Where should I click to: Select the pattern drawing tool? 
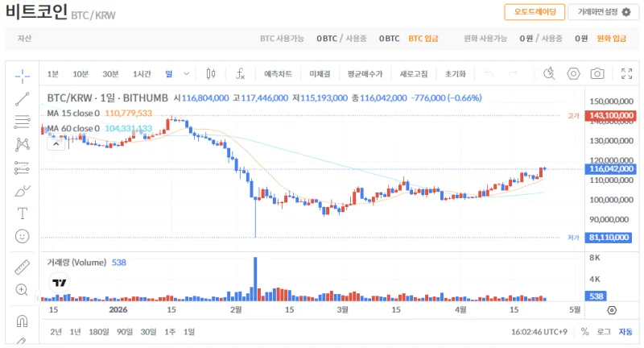pos(23,144)
